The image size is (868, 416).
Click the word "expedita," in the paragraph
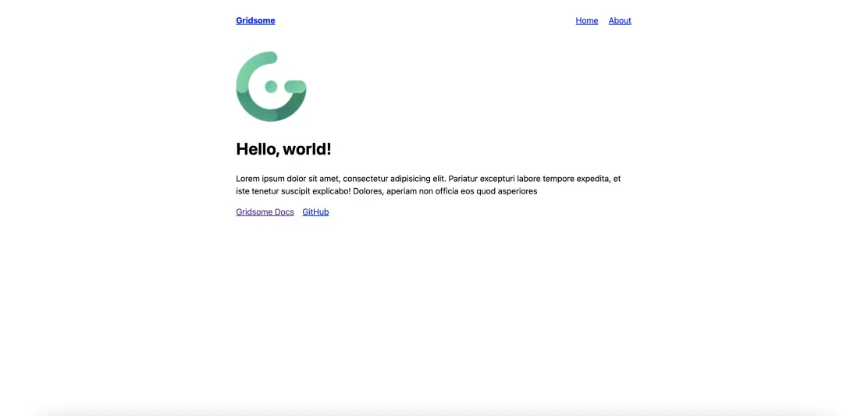pyautogui.click(x=596, y=179)
